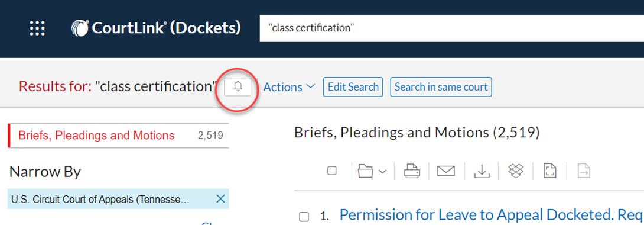Click the CourtLink logo

[x=155, y=28]
